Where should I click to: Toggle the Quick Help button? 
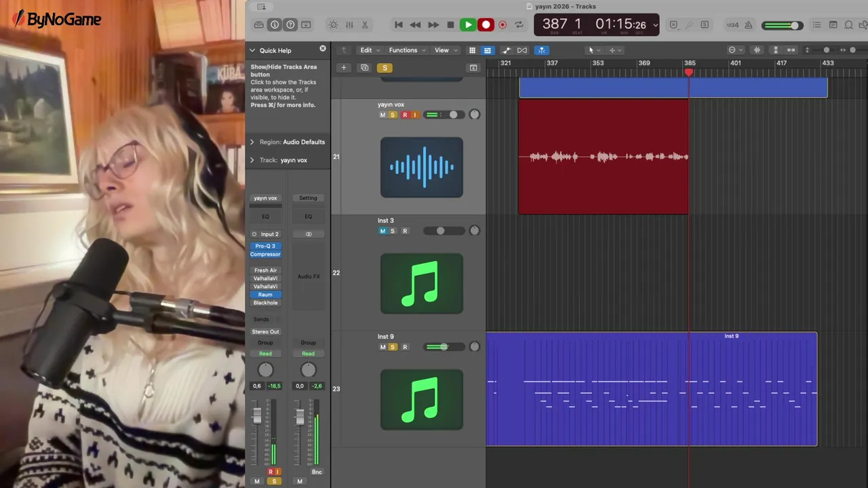290,25
